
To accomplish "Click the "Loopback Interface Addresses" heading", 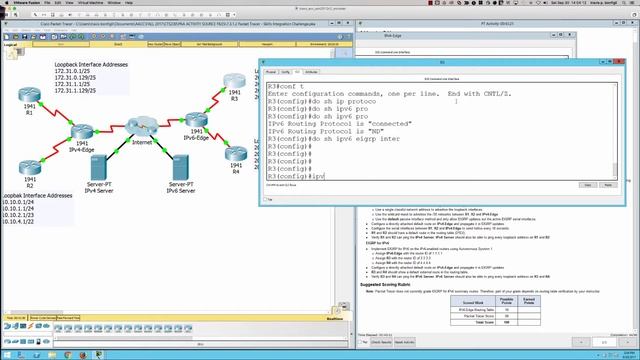I will (91, 64).
